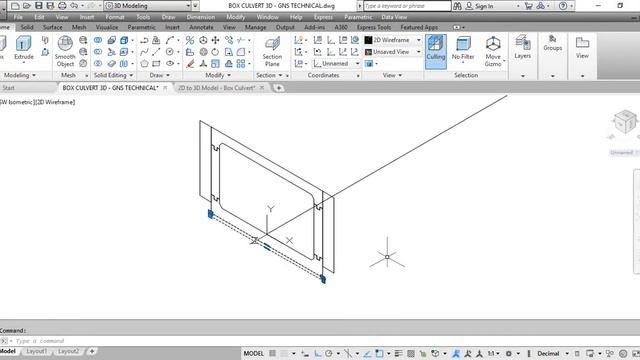Click the Plot printer icon
The image size is (640, 360).
[62, 6]
